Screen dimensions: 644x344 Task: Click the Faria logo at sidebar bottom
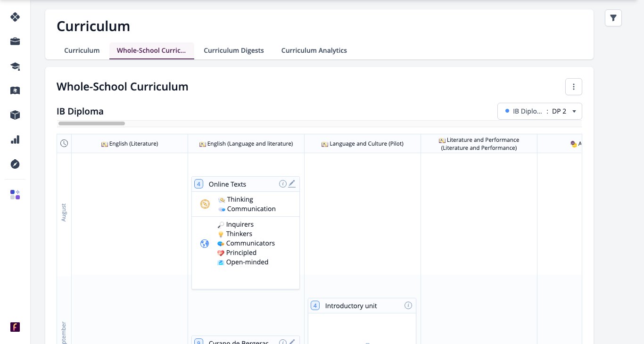(x=15, y=327)
